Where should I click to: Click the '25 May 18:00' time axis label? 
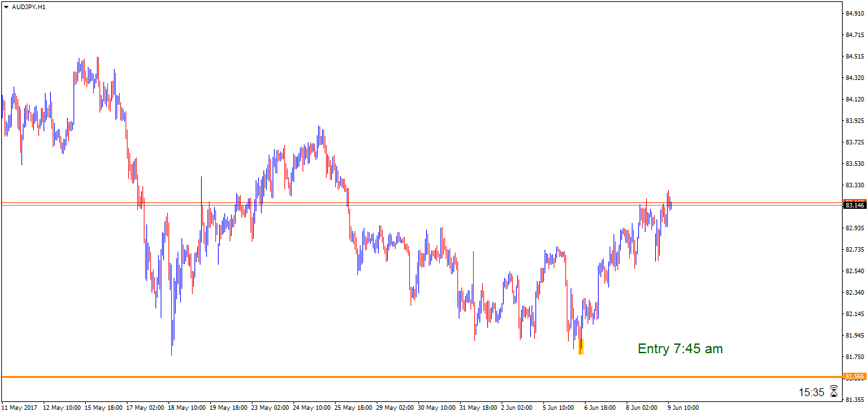pos(353,408)
